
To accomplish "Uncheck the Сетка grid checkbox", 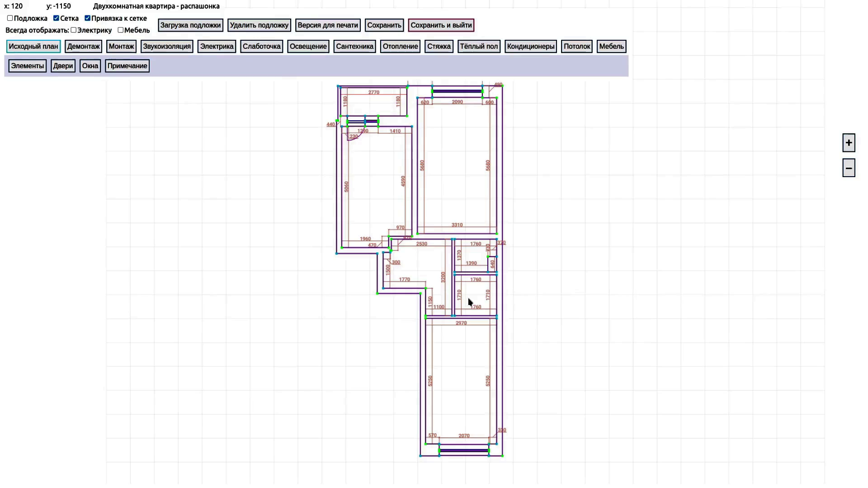I will click(56, 19).
